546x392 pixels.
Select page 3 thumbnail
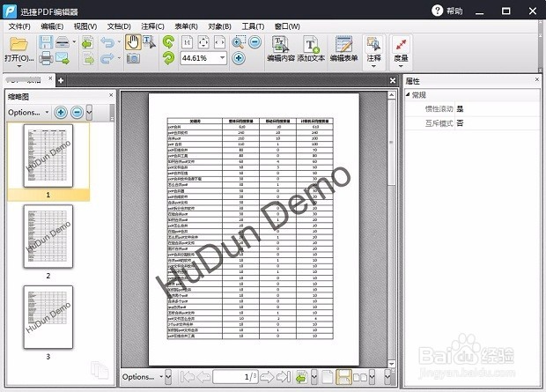point(48,317)
